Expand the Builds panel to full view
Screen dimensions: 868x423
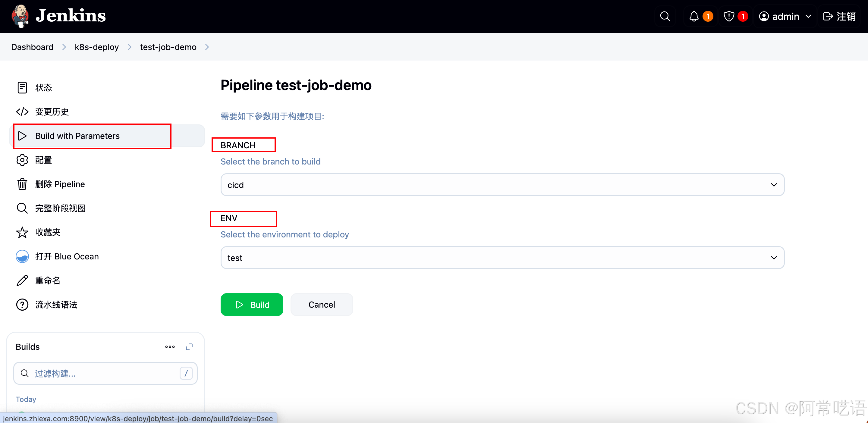[x=189, y=346]
